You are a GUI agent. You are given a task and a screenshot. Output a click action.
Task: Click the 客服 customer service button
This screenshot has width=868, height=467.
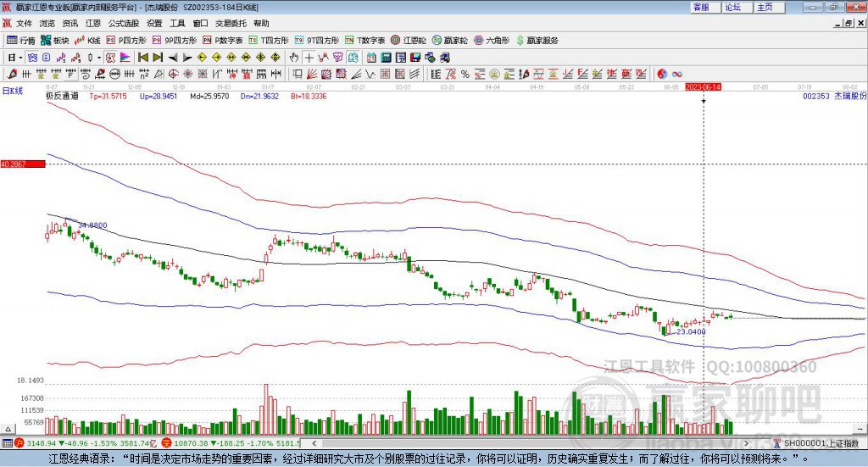click(705, 7)
